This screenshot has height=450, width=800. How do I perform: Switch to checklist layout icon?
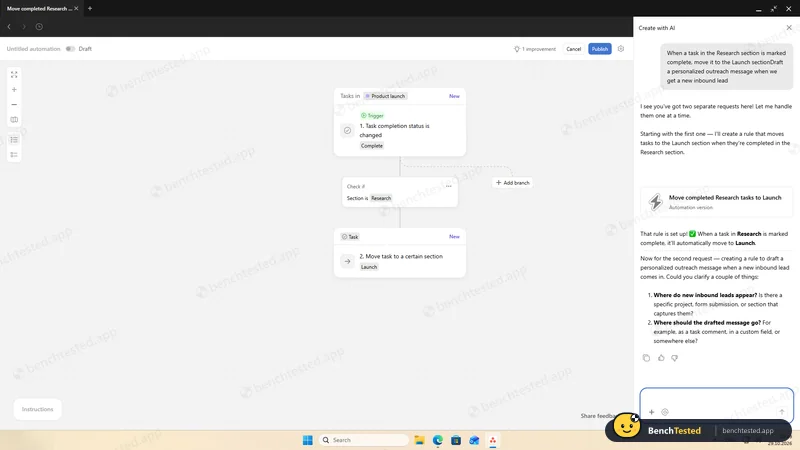[14, 155]
